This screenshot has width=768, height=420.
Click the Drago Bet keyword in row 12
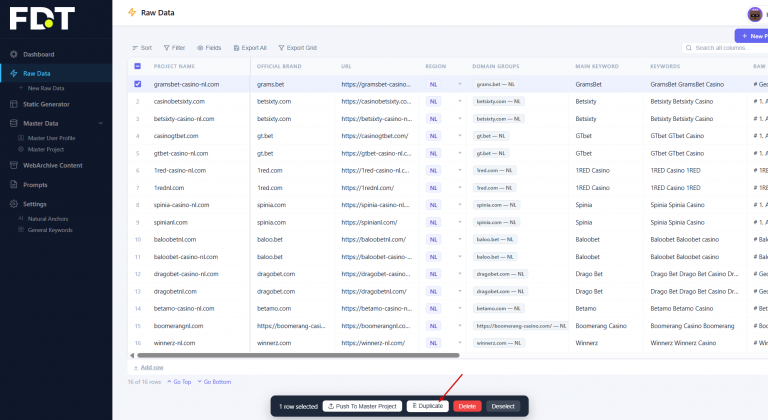[589, 274]
